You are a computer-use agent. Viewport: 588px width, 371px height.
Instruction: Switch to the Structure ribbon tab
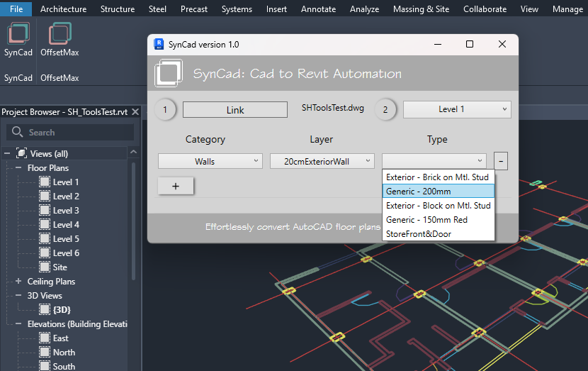118,9
